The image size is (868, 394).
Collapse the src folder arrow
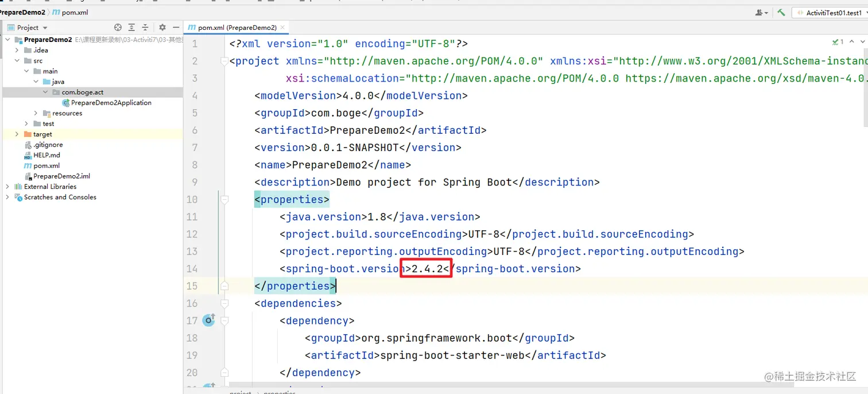click(x=17, y=60)
